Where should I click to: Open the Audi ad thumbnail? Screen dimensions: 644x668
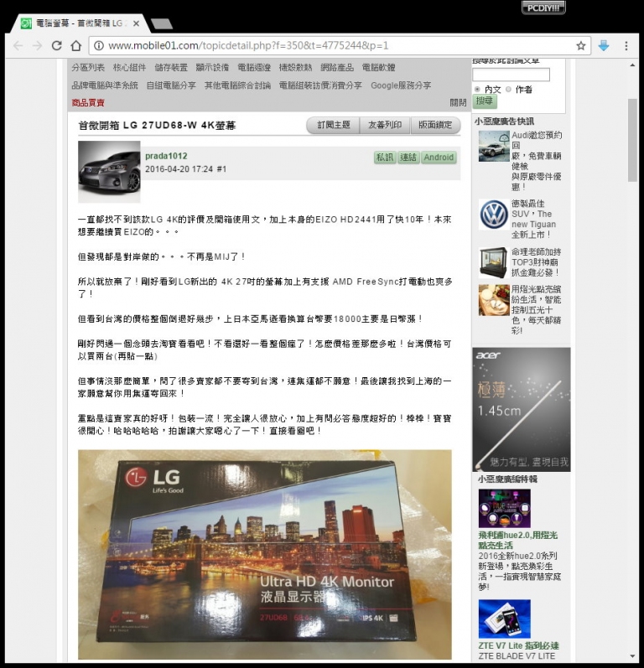[494, 146]
